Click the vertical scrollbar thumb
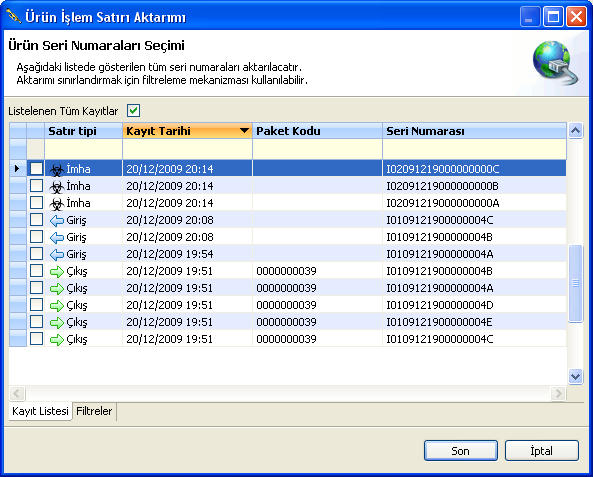 [x=575, y=284]
